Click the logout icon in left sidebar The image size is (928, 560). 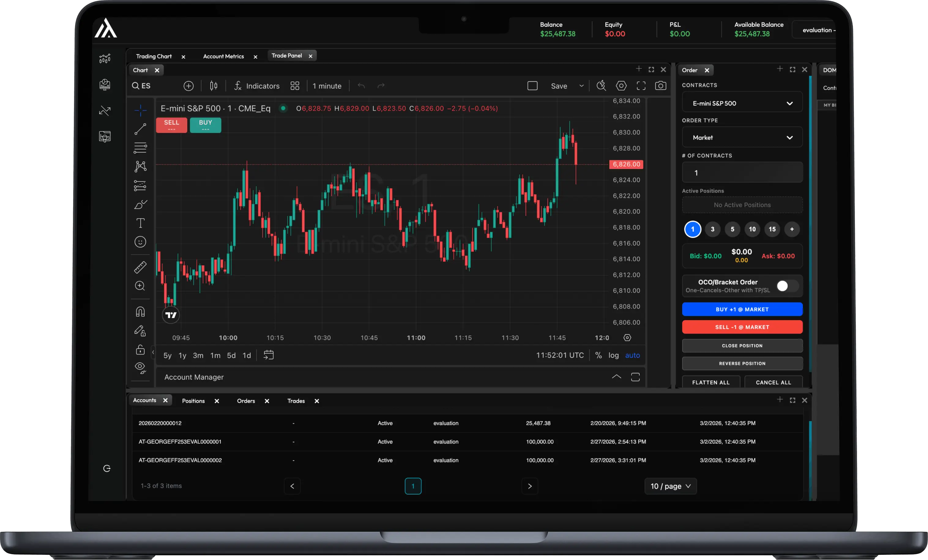[107, 468]
